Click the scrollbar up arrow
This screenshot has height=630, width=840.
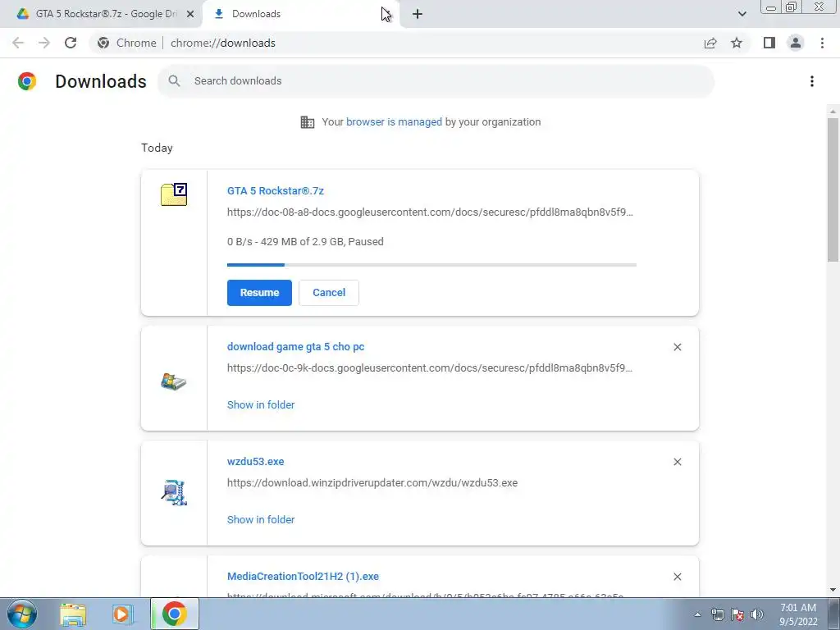pyautogui.click(x=833, y=112)
